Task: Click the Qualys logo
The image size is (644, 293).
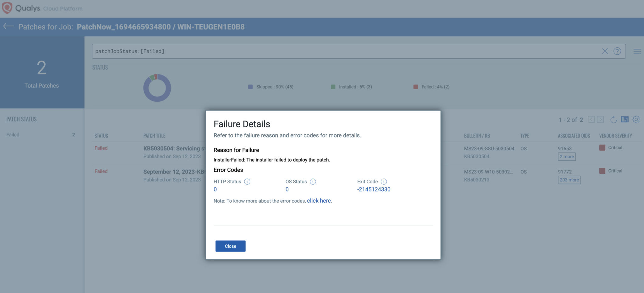Action: (7, 8)
